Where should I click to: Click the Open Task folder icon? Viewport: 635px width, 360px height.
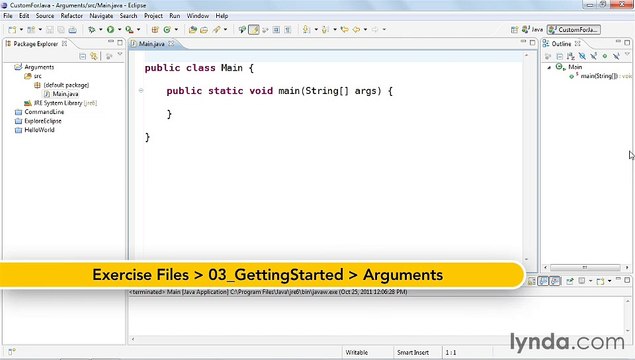(204, 30)
